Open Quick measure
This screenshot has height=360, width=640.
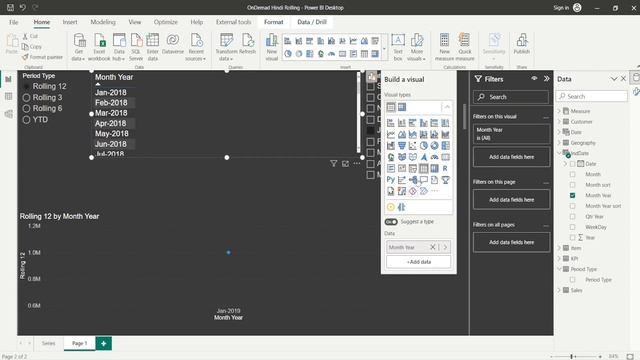(x=464, y=47)
